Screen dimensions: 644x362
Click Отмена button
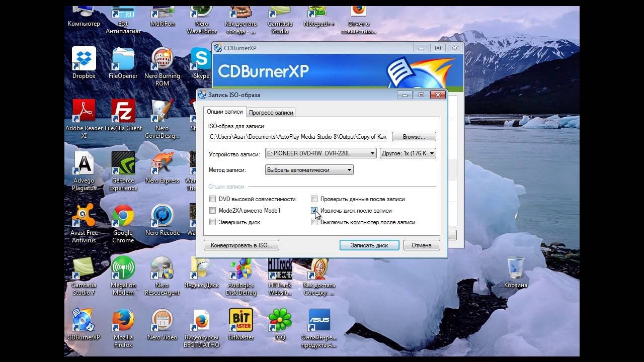pos(422,245)
